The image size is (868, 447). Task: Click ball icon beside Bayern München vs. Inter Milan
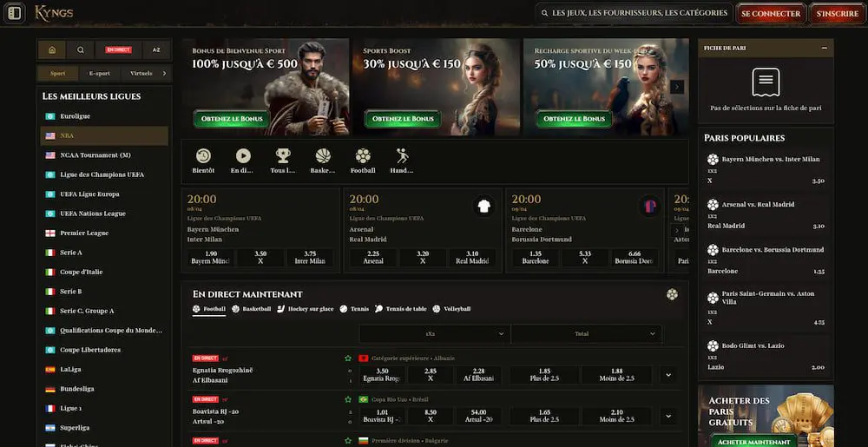(x=713, y=160)
